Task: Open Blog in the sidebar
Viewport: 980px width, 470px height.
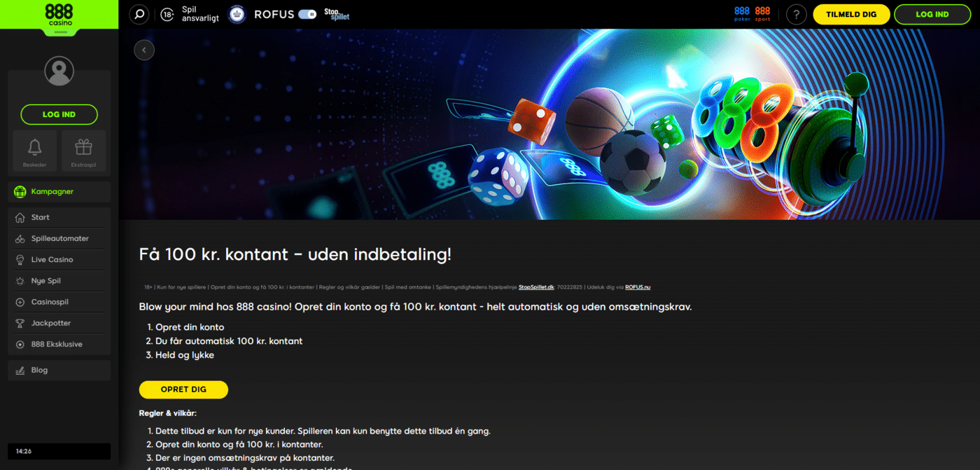Action: (59, 370)
